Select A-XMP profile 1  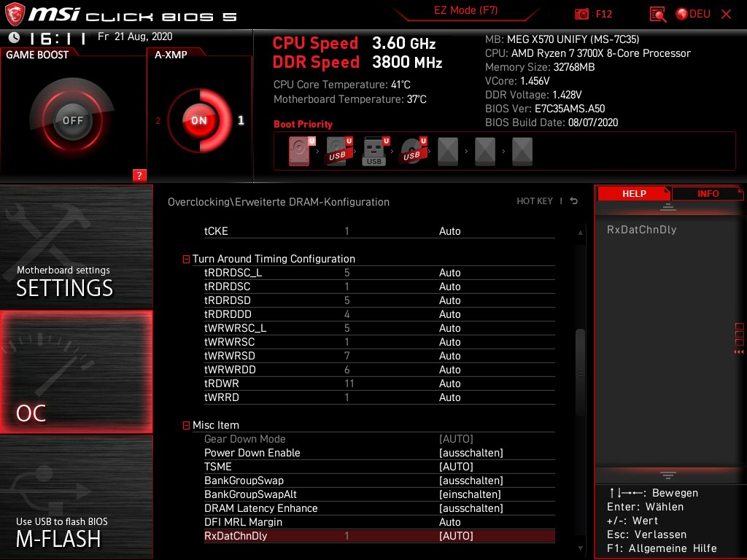coord(241,120)
